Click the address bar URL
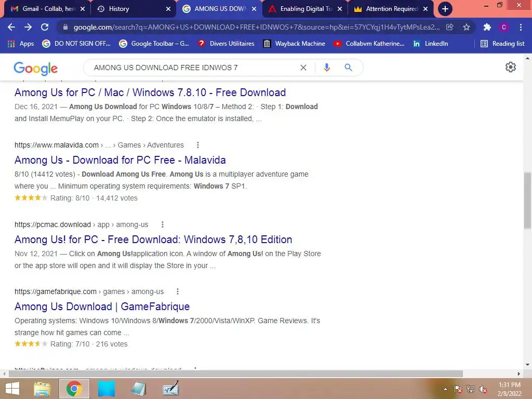 coord(256,27)
